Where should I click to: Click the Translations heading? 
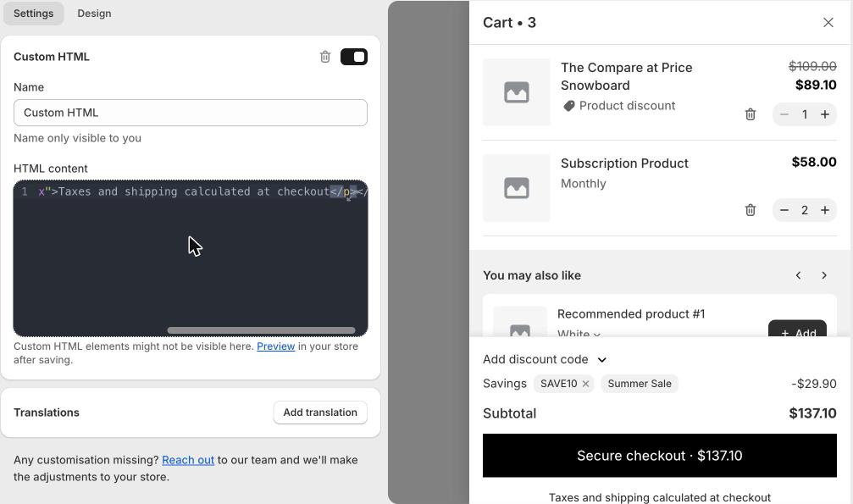[x=47, y=413]
